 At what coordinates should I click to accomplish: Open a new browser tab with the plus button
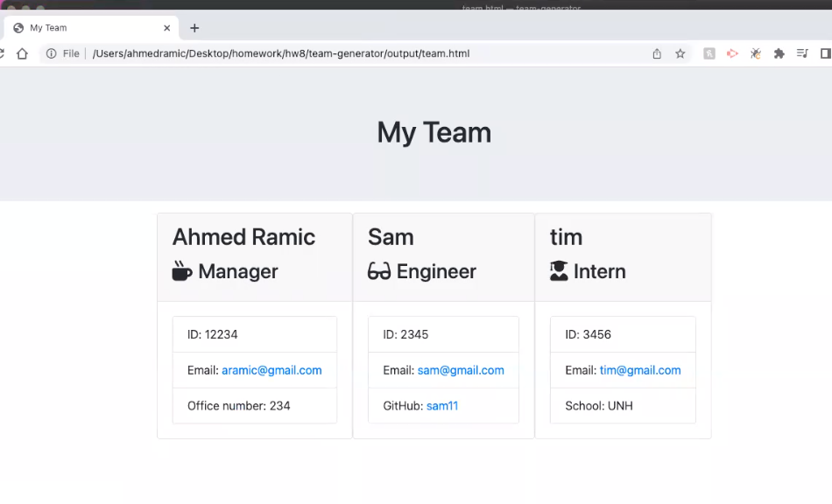[x=194, y=27]
